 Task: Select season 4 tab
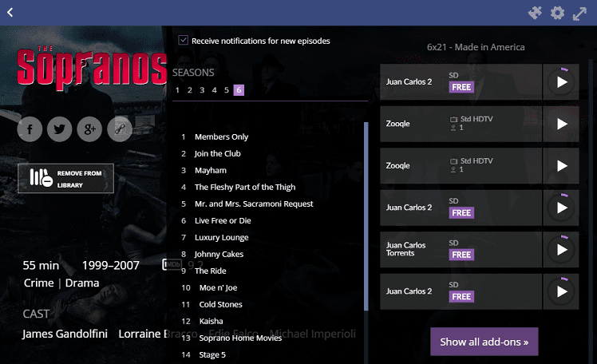(x=215, y=90)
